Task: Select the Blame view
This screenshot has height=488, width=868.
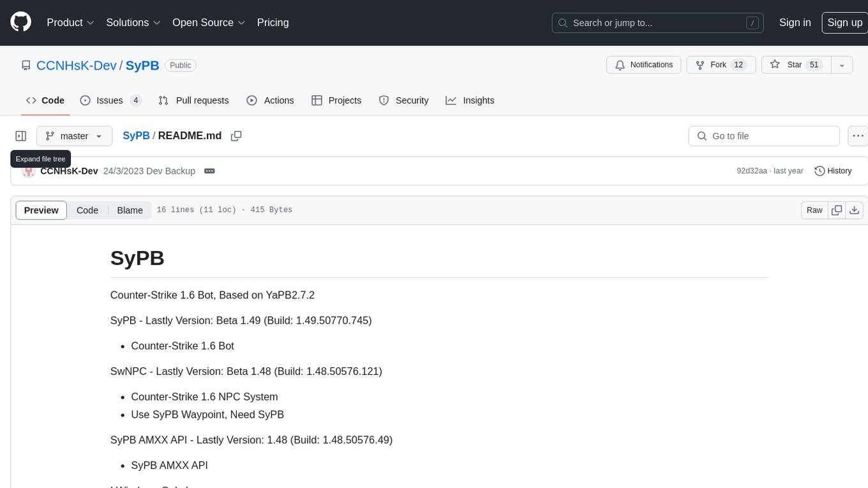Action: tap(130, 210)
